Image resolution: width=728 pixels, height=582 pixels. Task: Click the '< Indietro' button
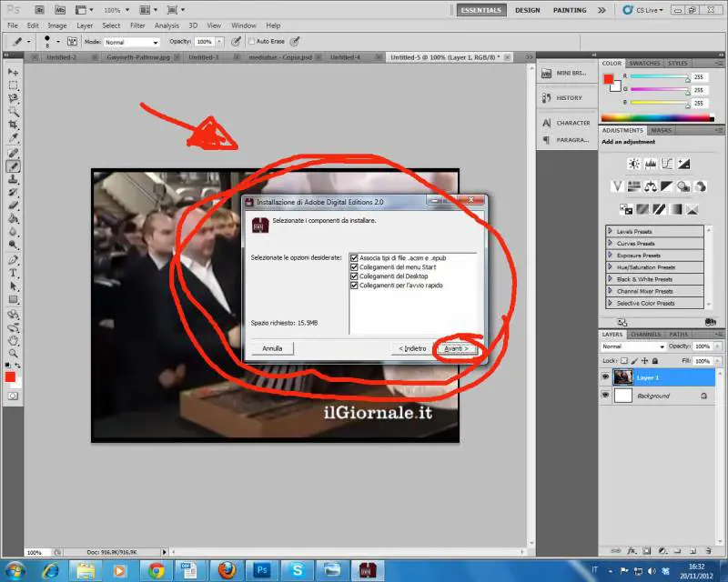412,348
